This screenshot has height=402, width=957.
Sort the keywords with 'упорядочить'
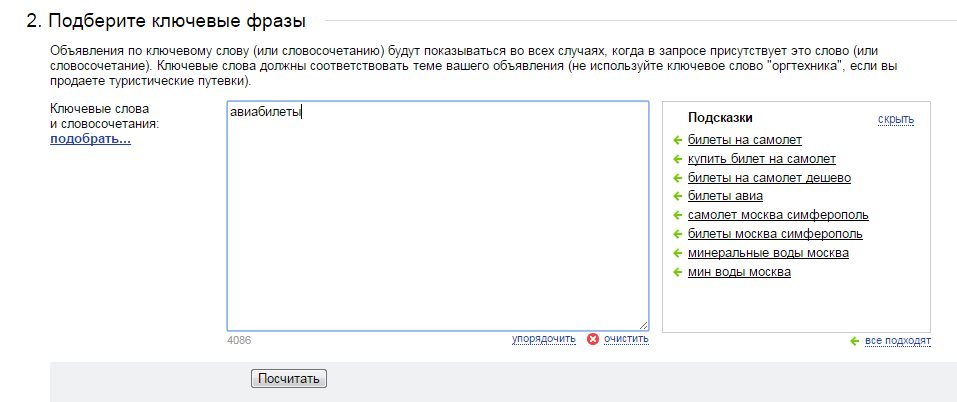click(543, 339)
